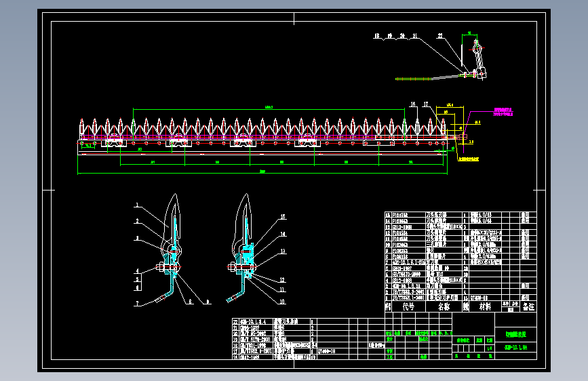Viewport: 588px width, 381px height.
Task: Click part callout number 13 in right section view
Action: coord(283,252)
